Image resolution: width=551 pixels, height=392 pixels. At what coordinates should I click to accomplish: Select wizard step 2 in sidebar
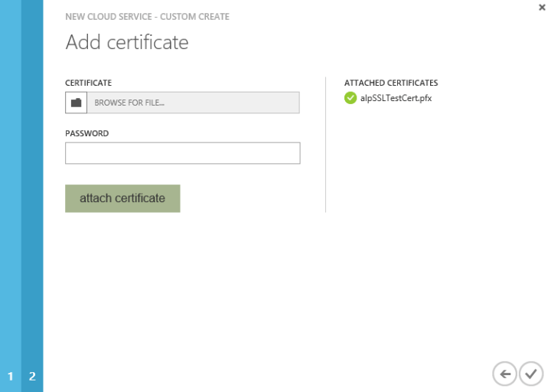tap(32, 377)
